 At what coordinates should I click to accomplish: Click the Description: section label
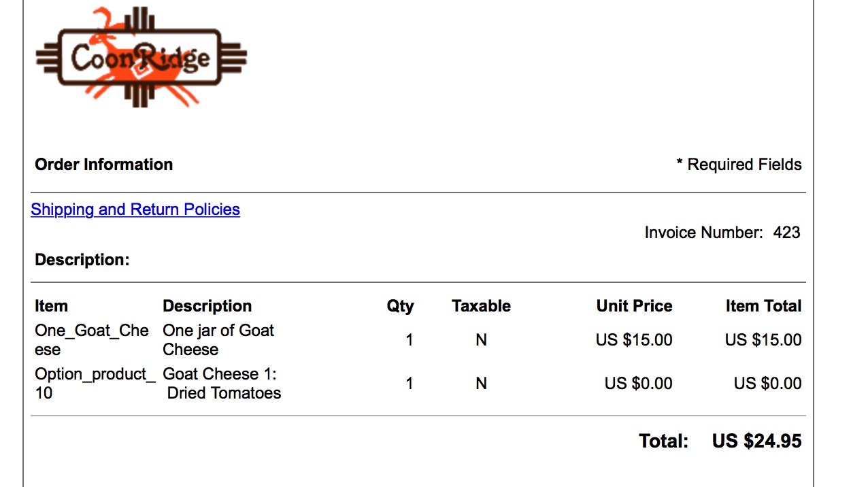pyautogui.click(x=82, y=260)
